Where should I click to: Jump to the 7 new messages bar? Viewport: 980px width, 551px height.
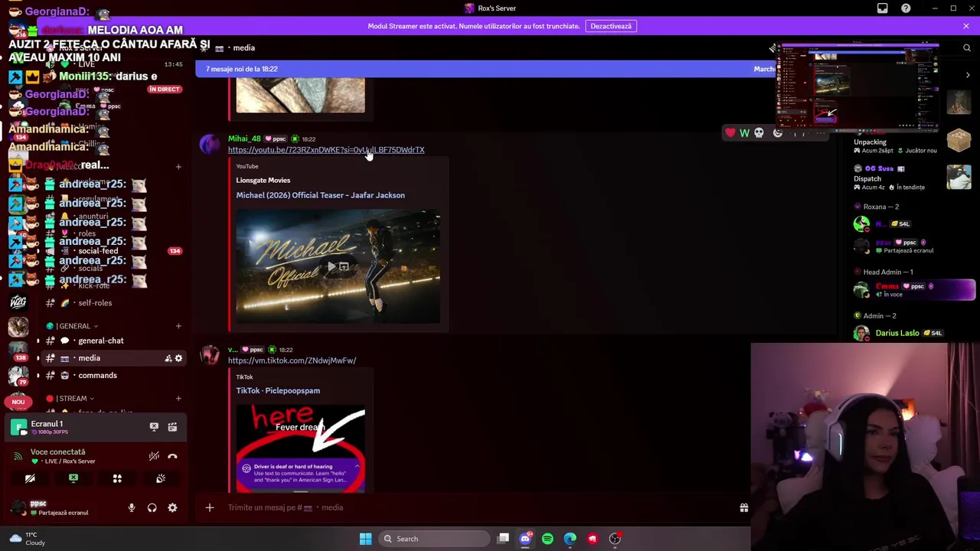486,69
